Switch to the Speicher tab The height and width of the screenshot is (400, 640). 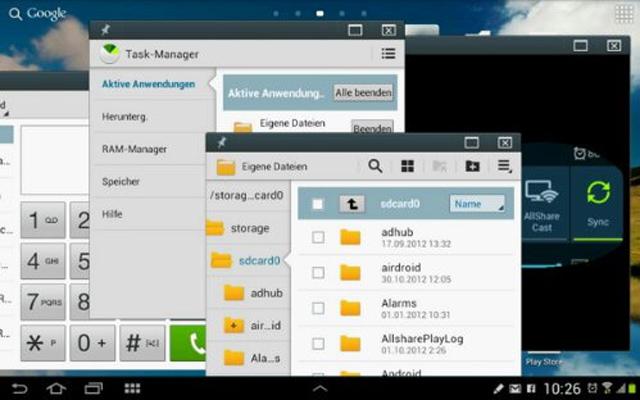coord(120,182)
